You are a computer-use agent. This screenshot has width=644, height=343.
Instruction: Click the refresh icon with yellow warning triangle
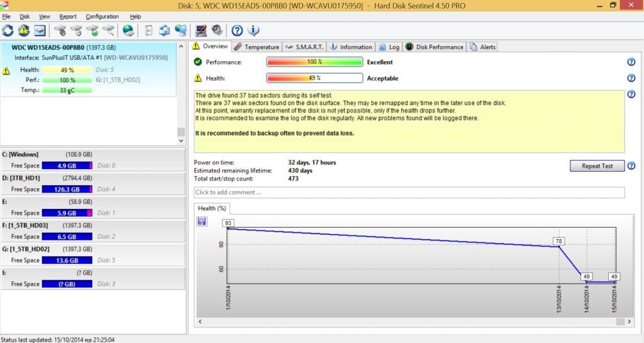tap(24, 30)
